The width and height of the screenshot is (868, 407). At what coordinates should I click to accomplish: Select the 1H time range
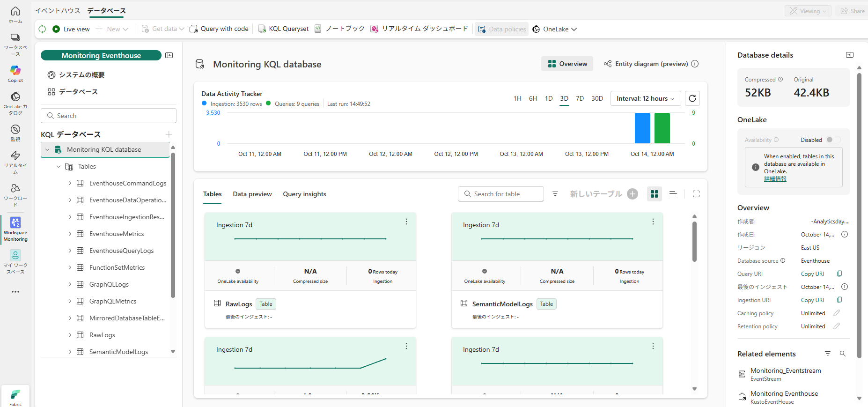coord(517,98)
